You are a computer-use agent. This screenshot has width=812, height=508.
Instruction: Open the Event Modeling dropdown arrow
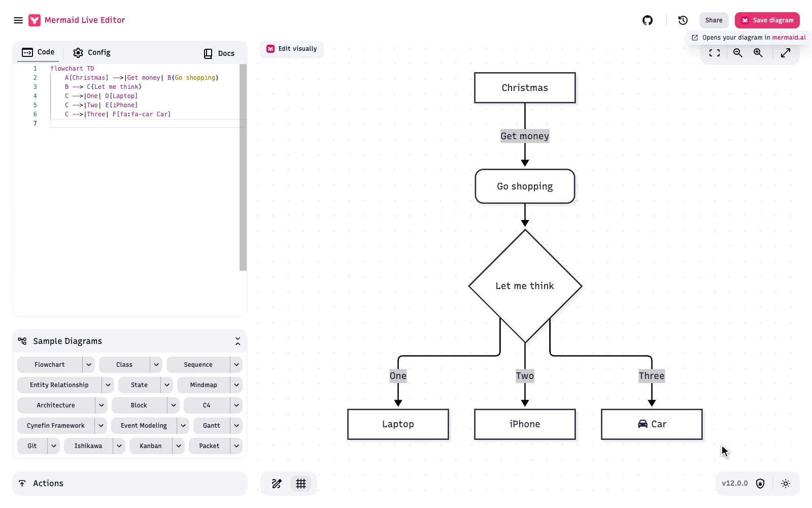[x=183, y=426]
